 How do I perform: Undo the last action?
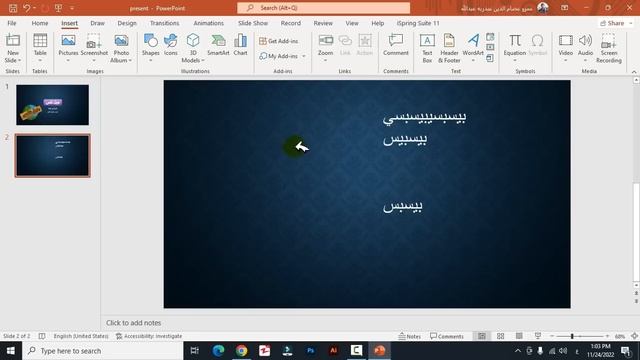click(27, 8)
